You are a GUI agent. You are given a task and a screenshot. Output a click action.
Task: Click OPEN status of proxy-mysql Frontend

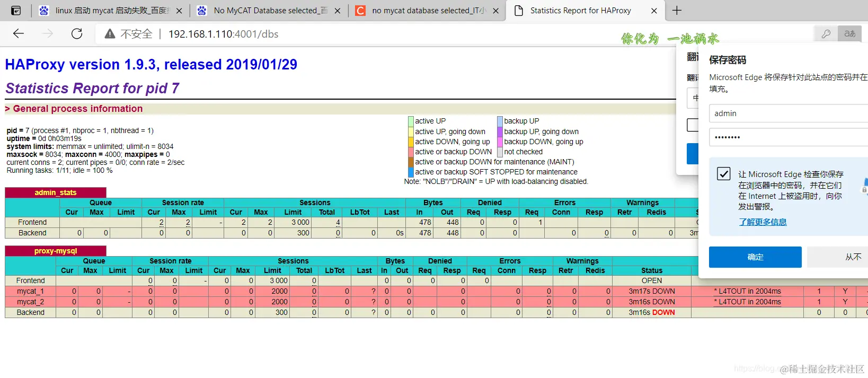(652, 280)
